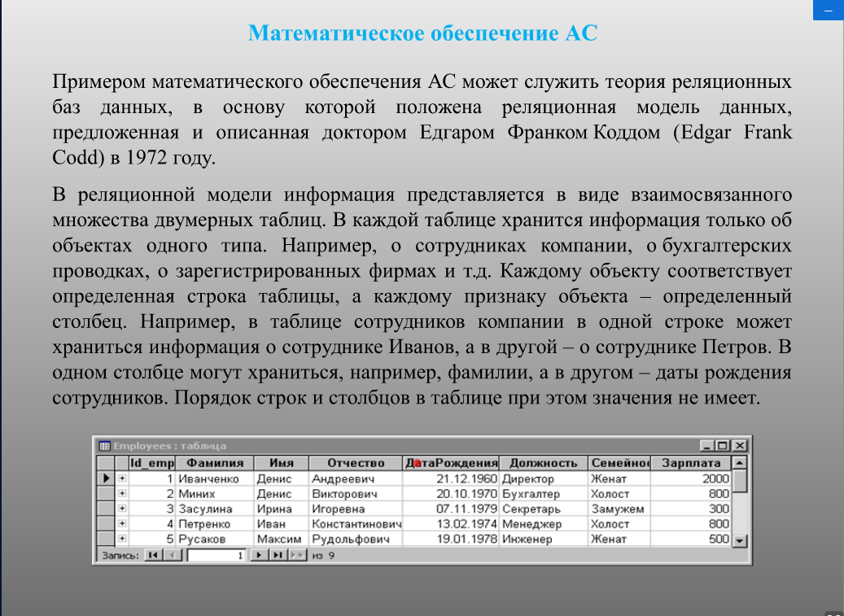Click the Семейное column header
Image resolution: width=844 pixels, height=616 pixels.
pyautogui.click(x=619, y=463)
